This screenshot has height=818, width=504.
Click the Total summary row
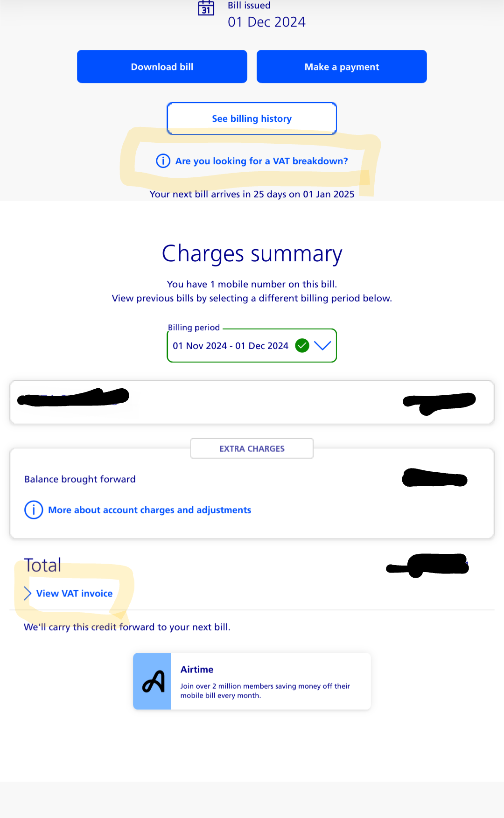pos(42,565)
